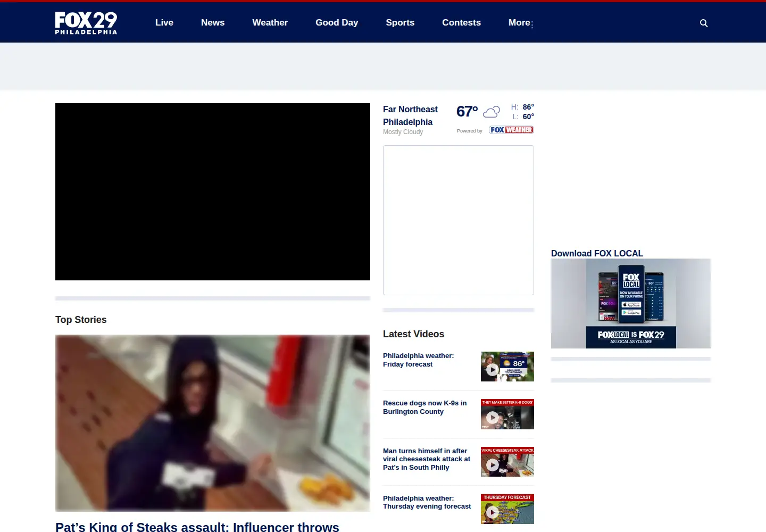Image resolution: width=766 pixels, height=532 pixels.
Task: Click the black live video player
Action: click(213, 192)
